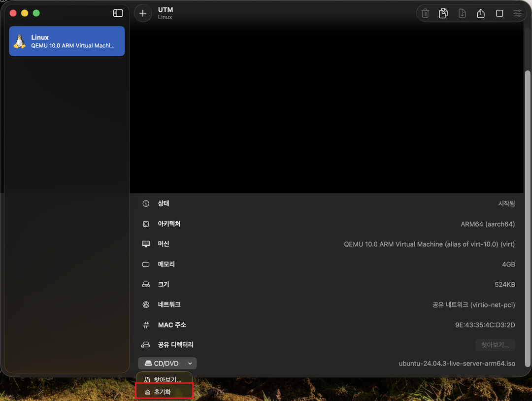Stop the VM with the square icon
This screenshot has height=401, width=532.
click(499, 13)
